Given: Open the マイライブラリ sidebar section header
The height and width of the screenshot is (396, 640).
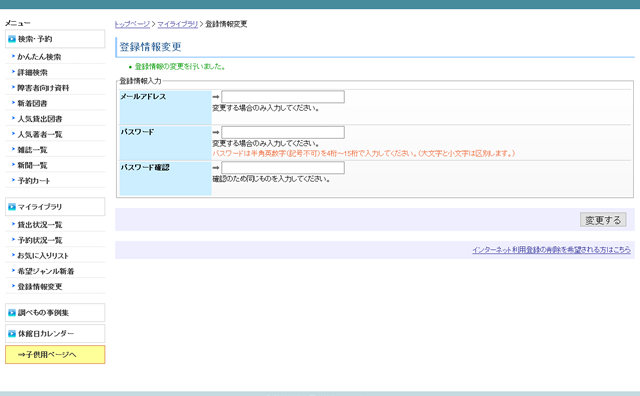Looking at the screenshot, I should pos(55,207).
